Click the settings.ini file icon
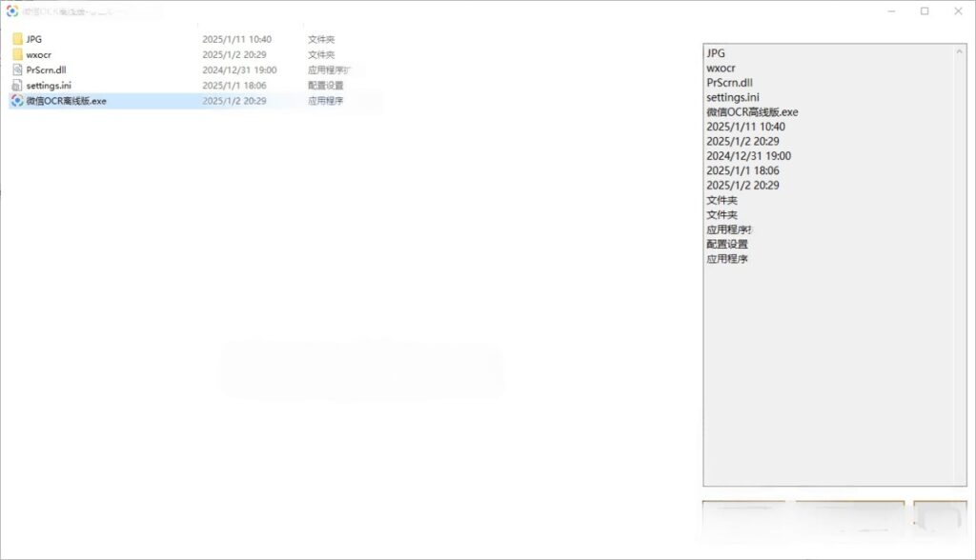Viewport: 976px width, 560px height. [x=17, y=86]
